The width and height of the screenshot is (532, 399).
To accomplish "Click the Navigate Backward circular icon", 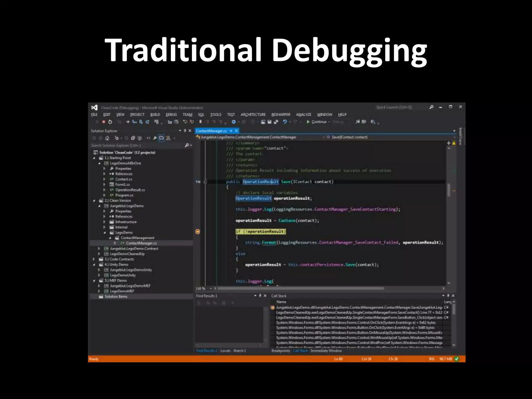I will click(234, 122).
